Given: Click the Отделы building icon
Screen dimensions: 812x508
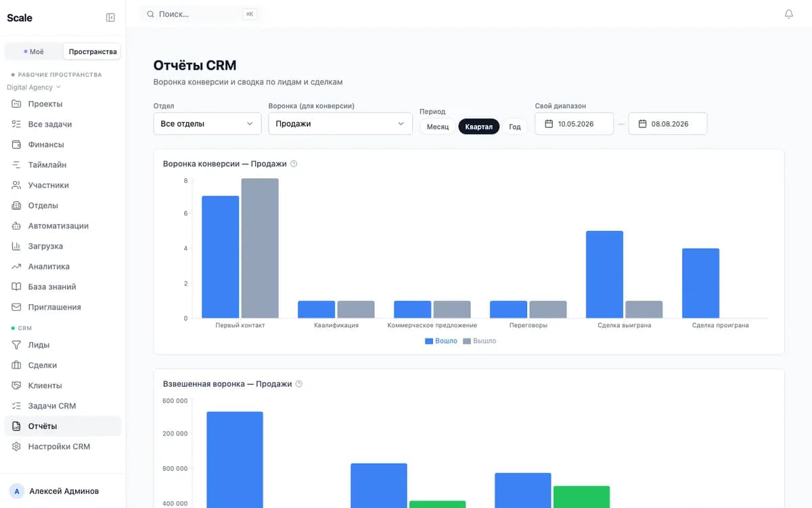Looking at the screenshot, I should pos(16,205).
